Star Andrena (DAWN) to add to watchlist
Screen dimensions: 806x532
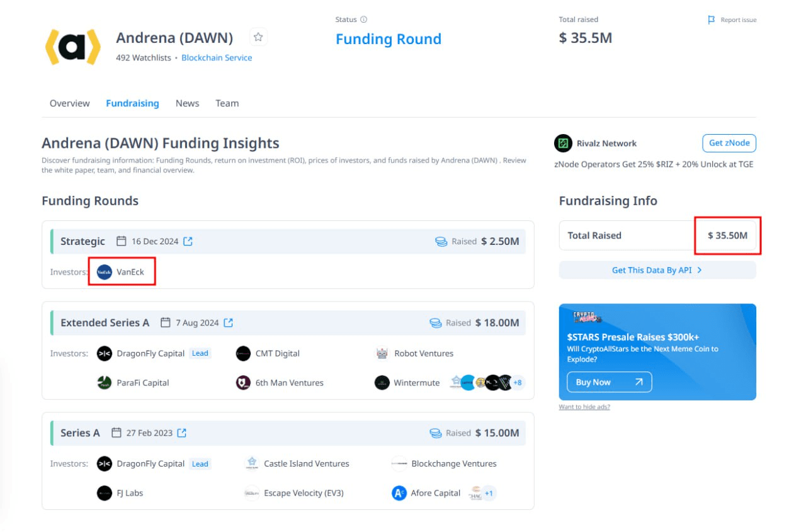click(x=258, y=37)
